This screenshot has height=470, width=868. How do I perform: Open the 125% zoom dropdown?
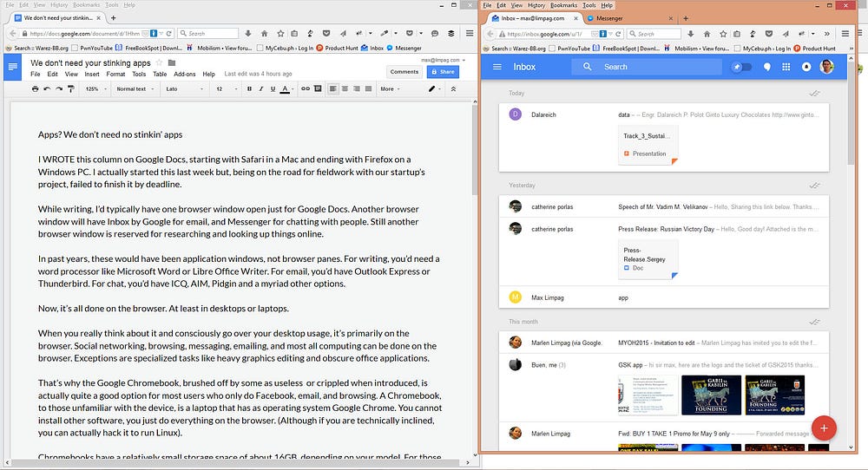[95, 88]
